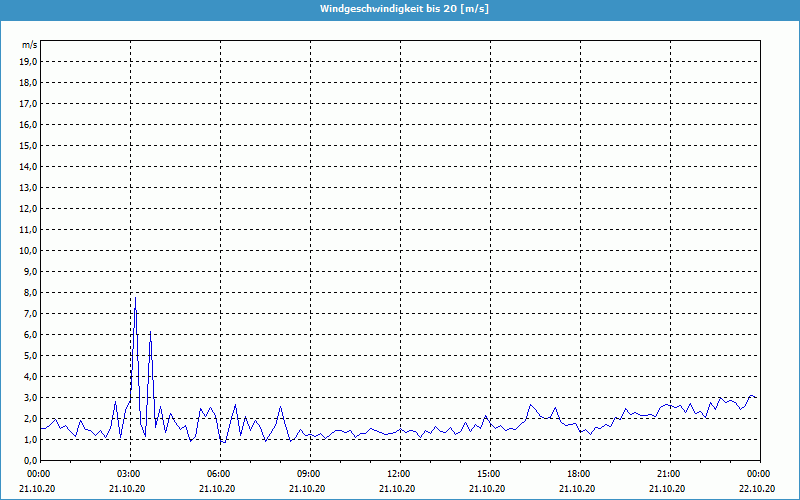800x500 pixels.
Task: Click the 0,0 y-axis value label
Action: pos(30,460)
